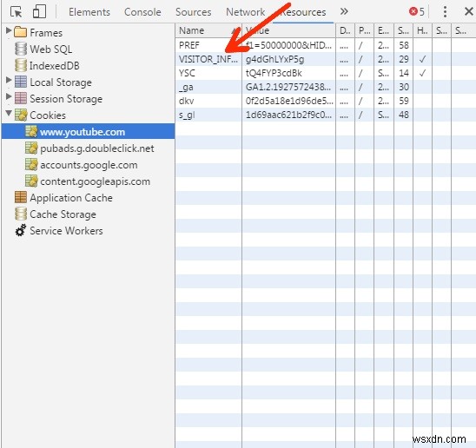
Task: Select IndexedDB in the sidebar
Action: pyautogui.click(x=55, y=66)
